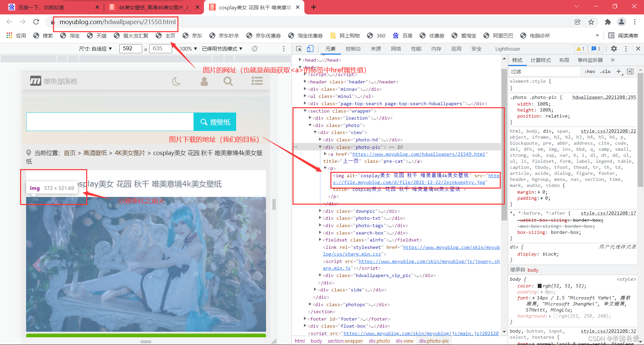
Task: Open the site search magnifier icon
Action: (228, 81)
